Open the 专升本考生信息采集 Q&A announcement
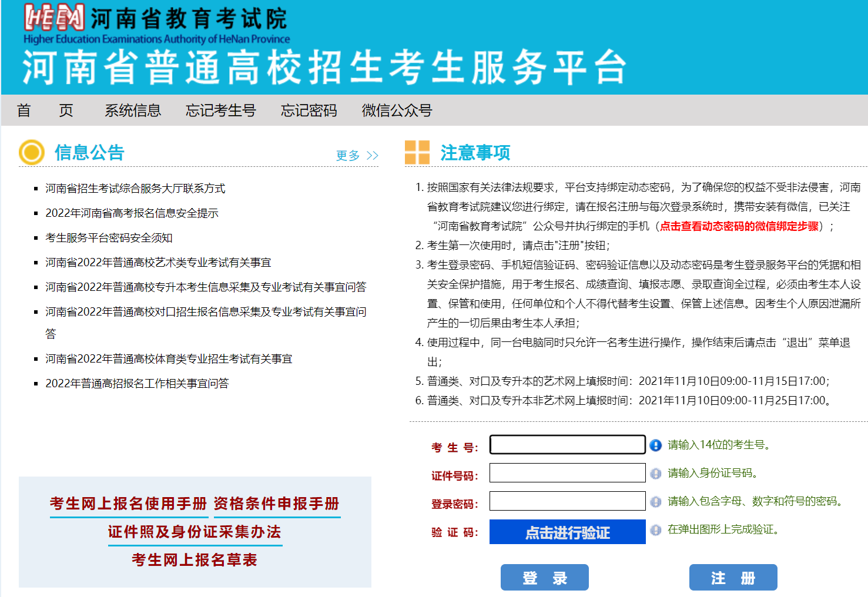This screenshot has height=597, width=868. pos(206,287)
